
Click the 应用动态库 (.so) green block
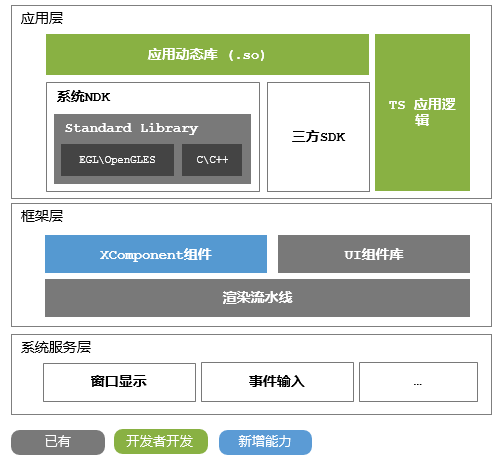tap(207, 54)
